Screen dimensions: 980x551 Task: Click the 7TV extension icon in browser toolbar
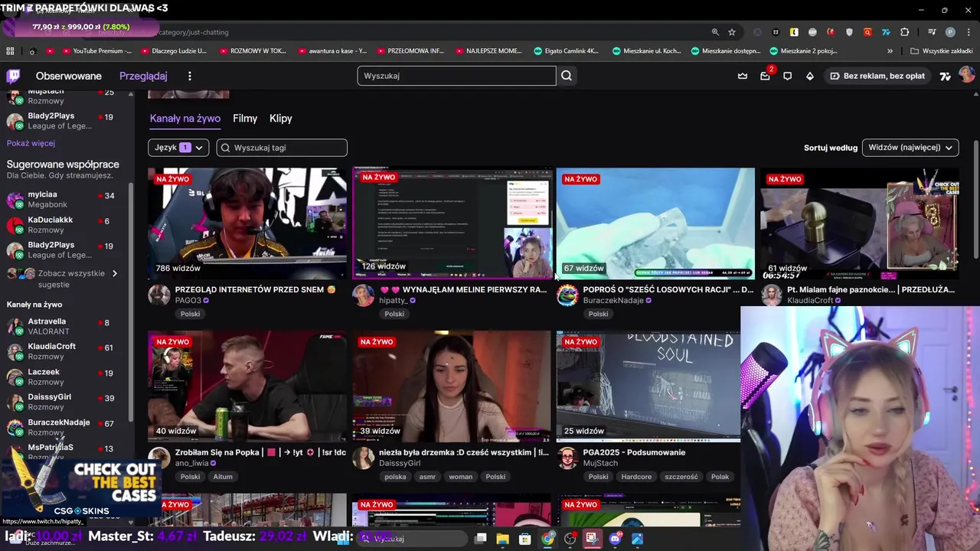pyautogui.click(x=886, y=32)
